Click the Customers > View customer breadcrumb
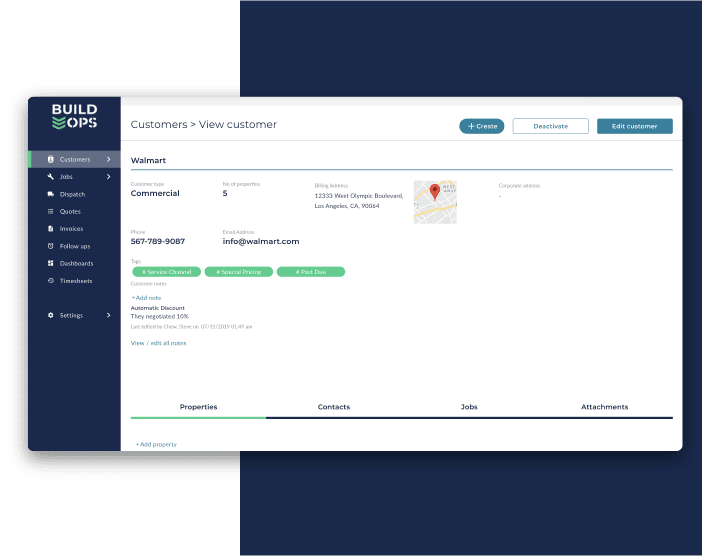 pos(203,125)
